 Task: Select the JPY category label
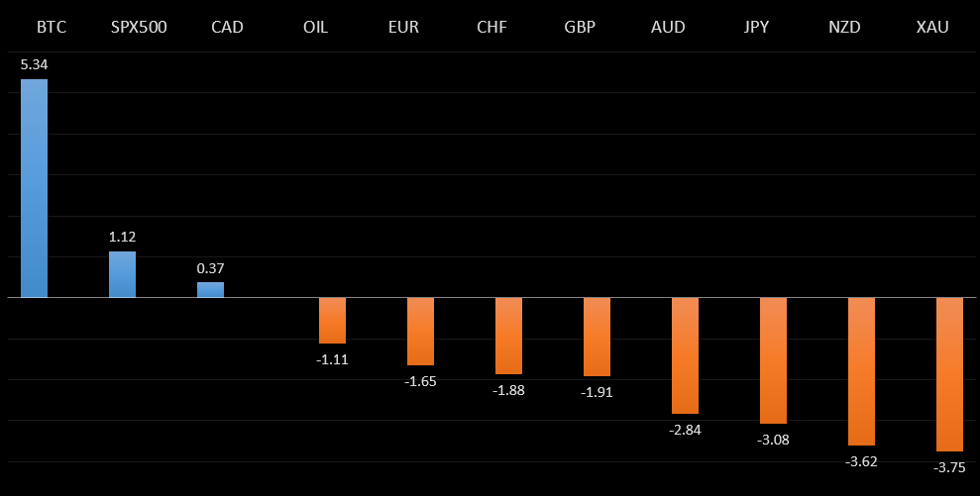tap(756, 27)
